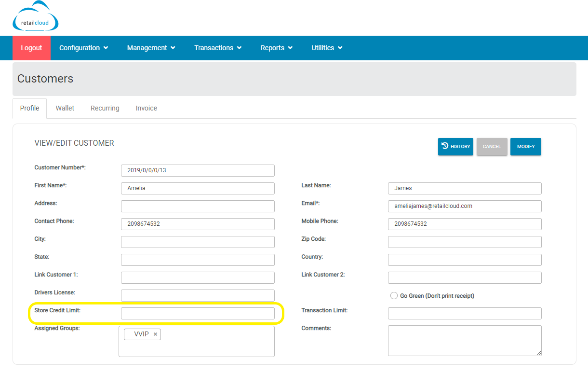Select the Drivers License field
This screenshot has height=373, width=588.
tap(198, 295)
